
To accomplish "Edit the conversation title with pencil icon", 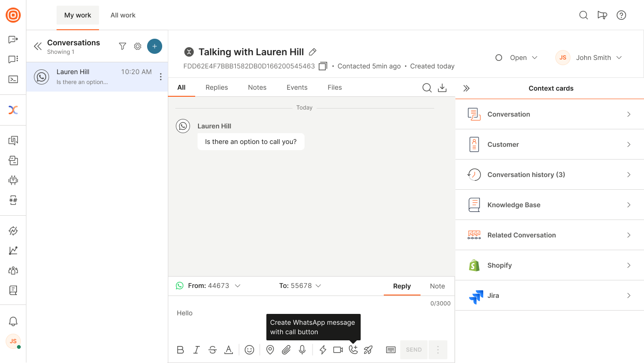I will point(313,52).
